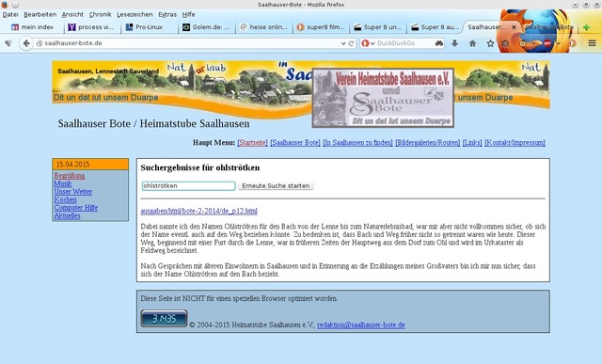
Task: Open the Links menu link
Action: (x=472, y=142)
